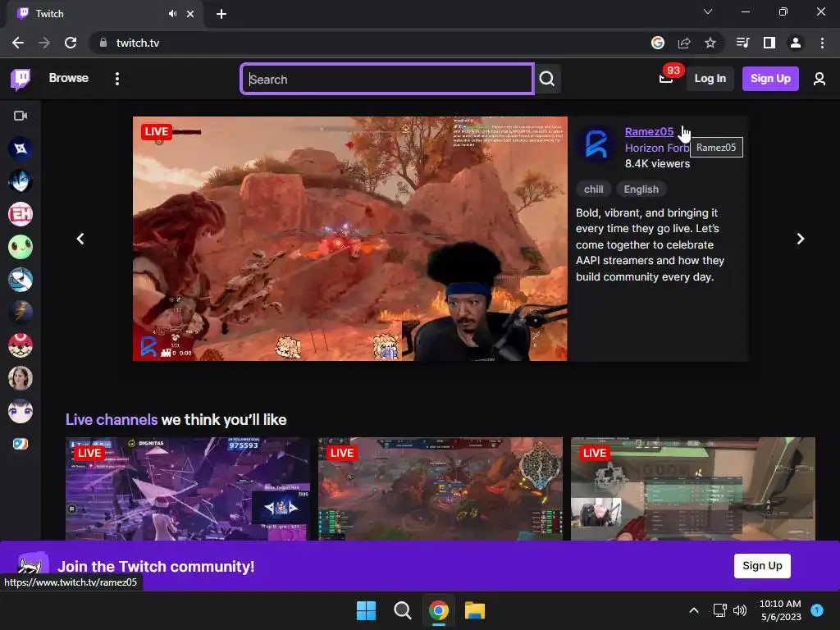This screenshot has height=630, width=840.
Task: Click the share page icon in address bar
Action: 684,43
